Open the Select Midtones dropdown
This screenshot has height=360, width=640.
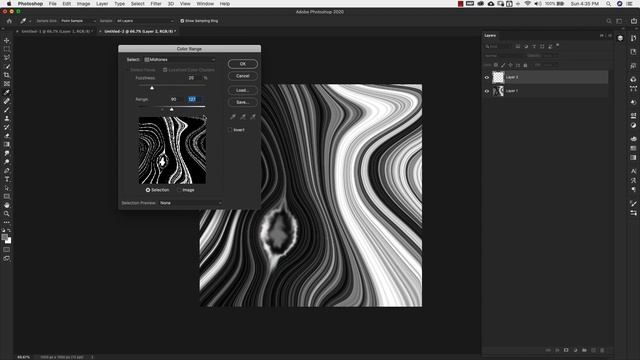179,60
